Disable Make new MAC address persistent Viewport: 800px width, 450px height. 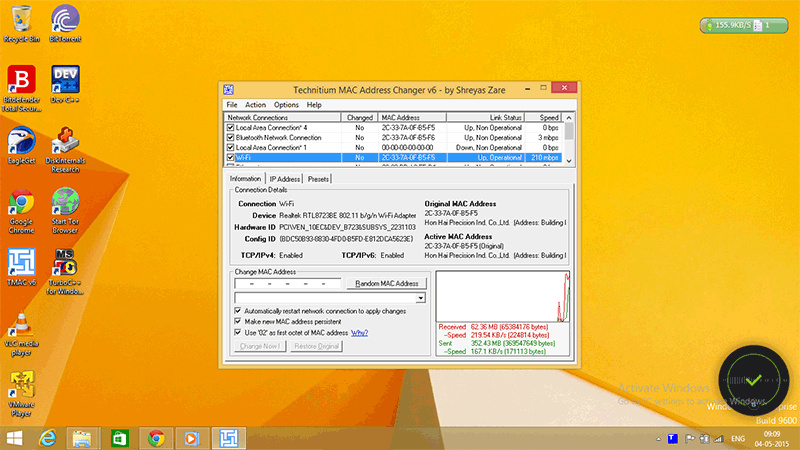tap(237, 322)
